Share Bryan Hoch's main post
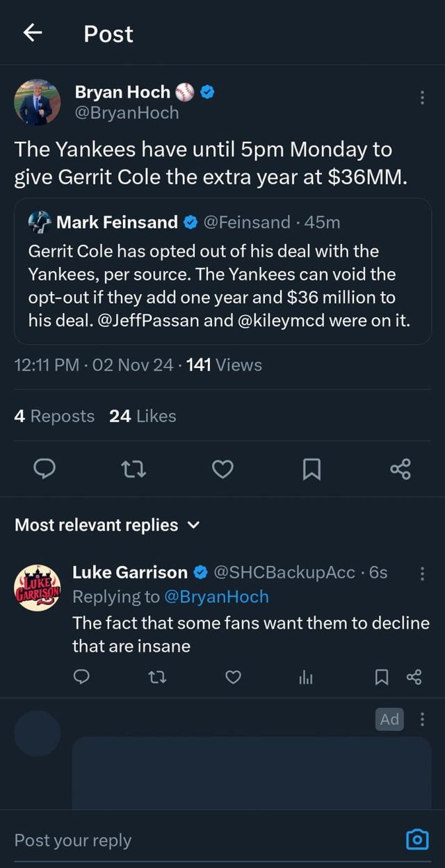445x868 pixels. pyautogui.click(x=400, y=470)
